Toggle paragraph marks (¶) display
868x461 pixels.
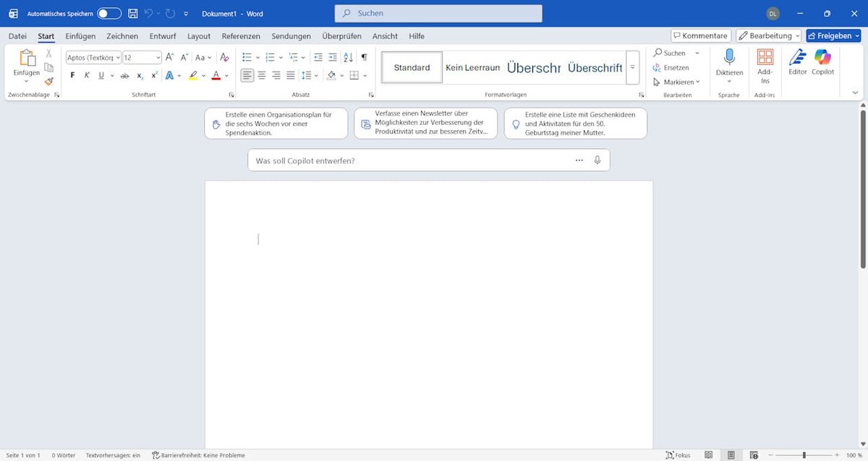(x=364, y=57)
